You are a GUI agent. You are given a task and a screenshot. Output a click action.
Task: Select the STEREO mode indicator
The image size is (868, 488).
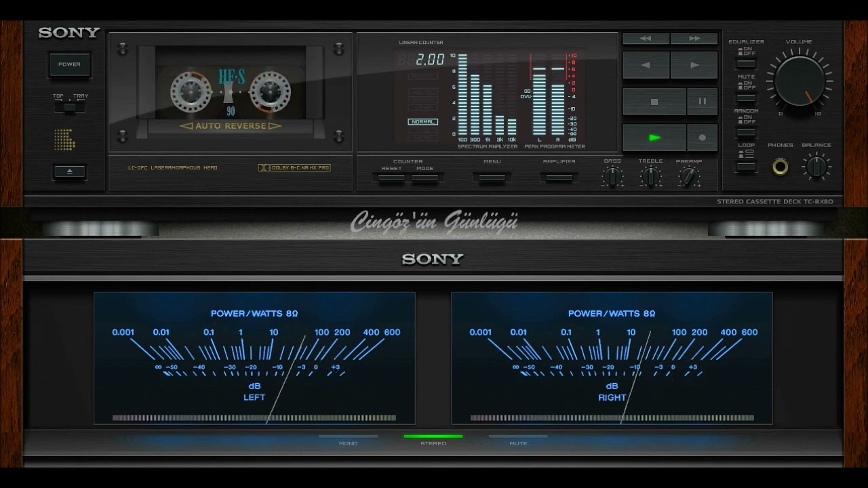pos(433,436)
